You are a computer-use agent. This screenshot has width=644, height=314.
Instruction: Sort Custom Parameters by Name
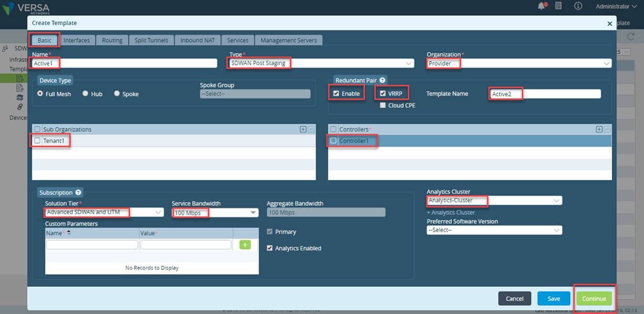click(69, 233)
